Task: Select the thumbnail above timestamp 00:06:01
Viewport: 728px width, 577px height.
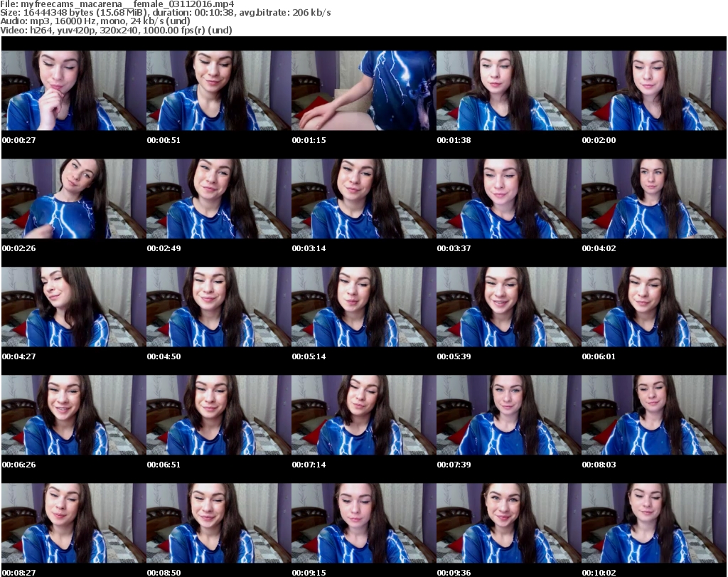Action: (654, 307)
